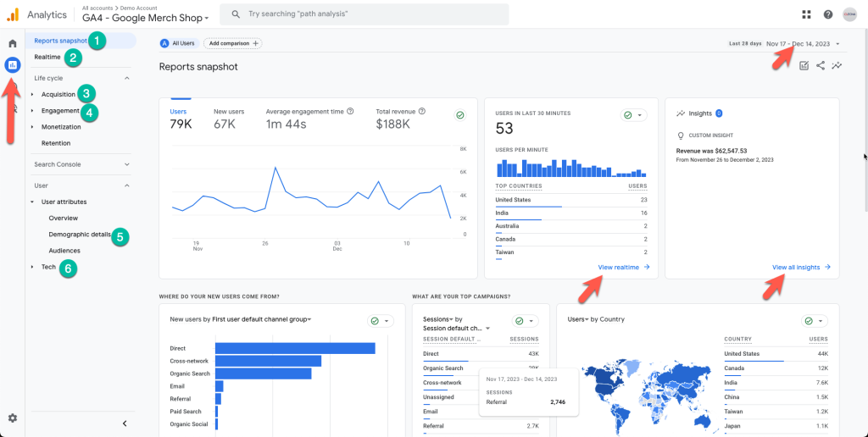The image size is (868, 437).
Task: Click the India row in realtime countries
Action: 571,213
